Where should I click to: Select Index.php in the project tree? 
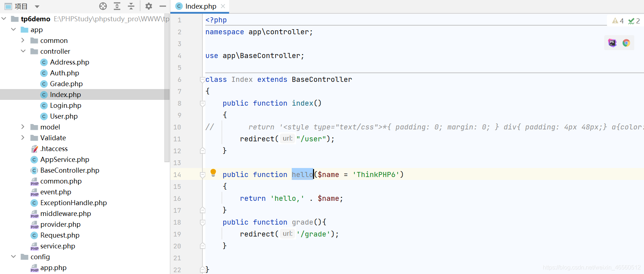[65, 94]
